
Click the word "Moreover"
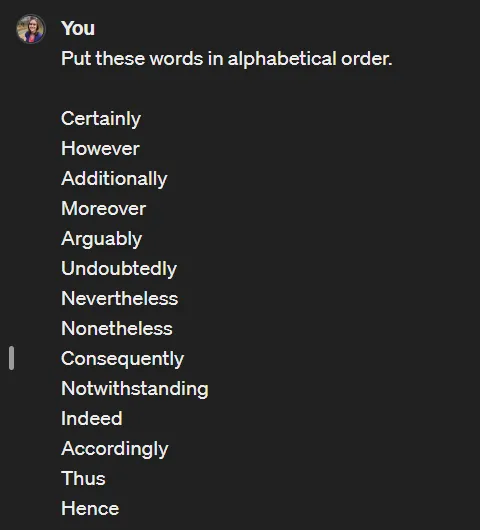103,209
